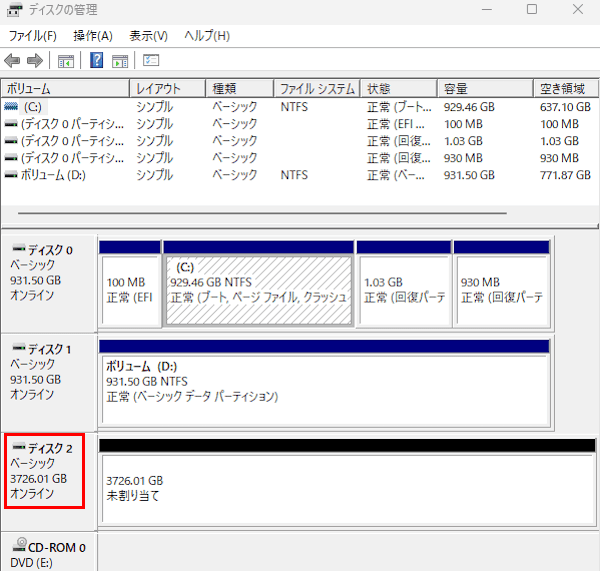Select the CD-ROM 0 drive icon
Screen dimensions: 600x571
pyautogui.click(x=19, y=545)
